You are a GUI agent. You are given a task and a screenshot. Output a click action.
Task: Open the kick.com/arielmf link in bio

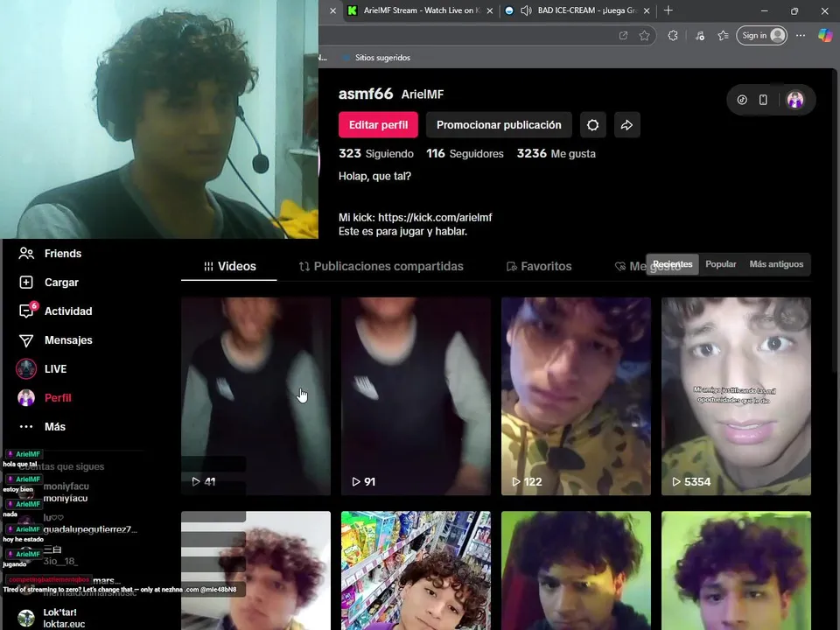point(435,218)
